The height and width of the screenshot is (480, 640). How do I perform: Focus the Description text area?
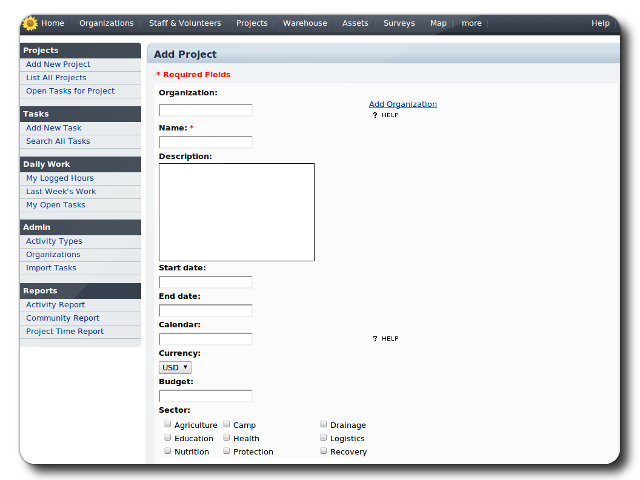tap(236, 212)
